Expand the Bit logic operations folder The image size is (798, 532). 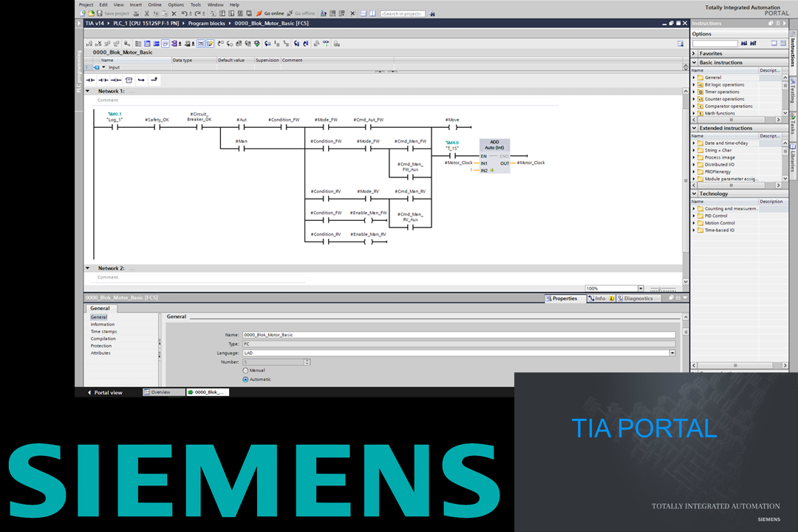(x=694, y=85)
